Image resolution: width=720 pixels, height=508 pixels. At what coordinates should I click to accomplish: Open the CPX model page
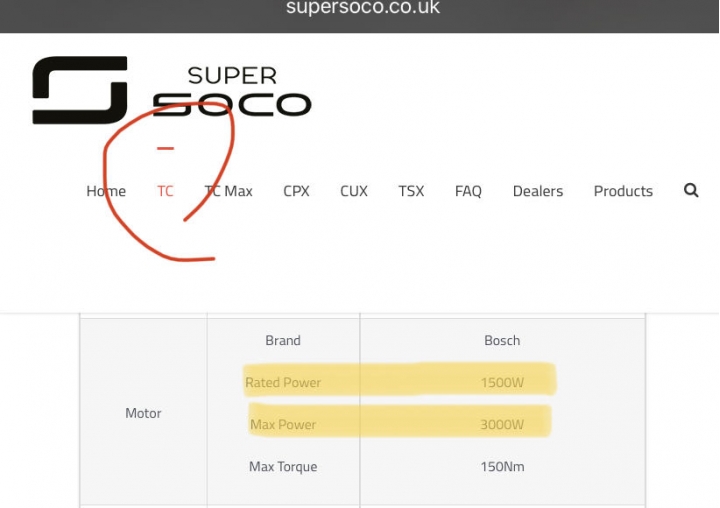point(296,191)
